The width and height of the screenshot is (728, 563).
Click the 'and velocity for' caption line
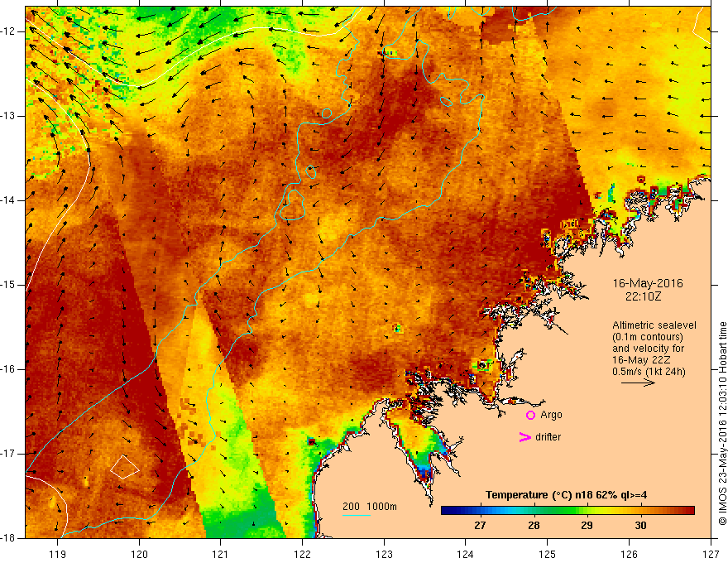click(x=648, y=349)
